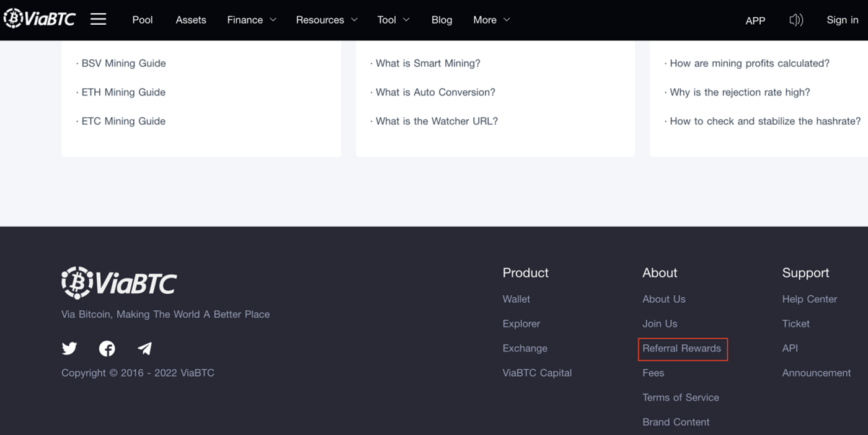Viewport: 868px width, 435px height.
Task: Open ViaBTC Twitter page icon
Action: (x=69, y=349)
